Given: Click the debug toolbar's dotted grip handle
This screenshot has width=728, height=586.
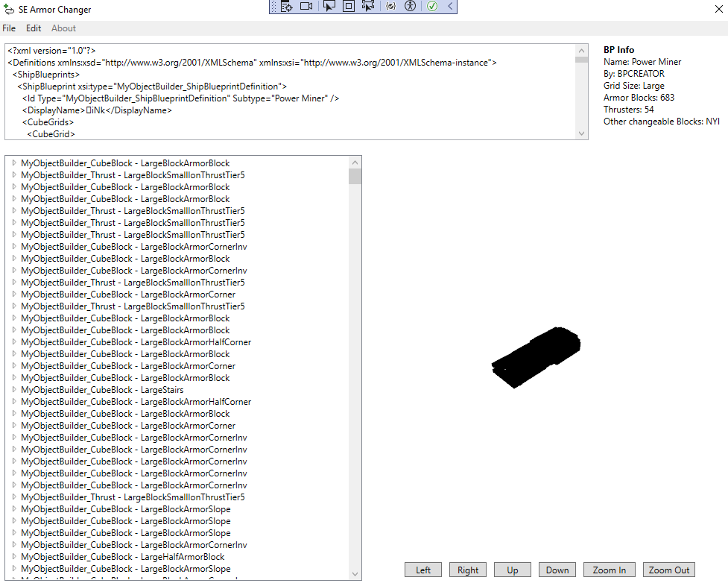Looking at the screenshot, I should click(x=273, y=6).
